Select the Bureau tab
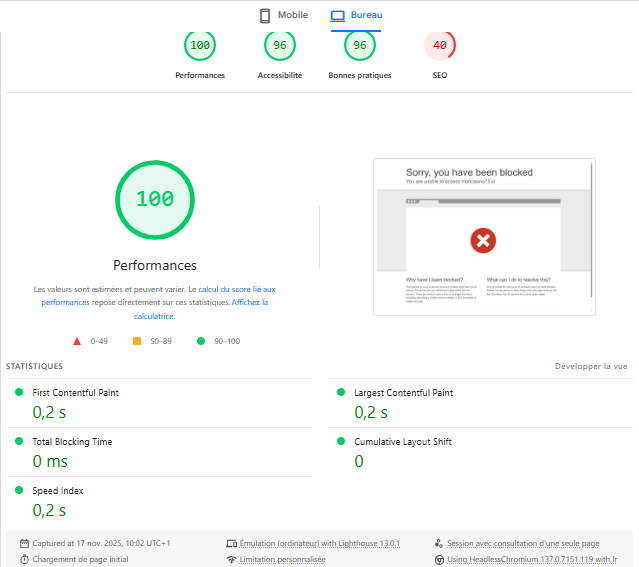Screen dimensions: 639x567 (x=356, y=15)
